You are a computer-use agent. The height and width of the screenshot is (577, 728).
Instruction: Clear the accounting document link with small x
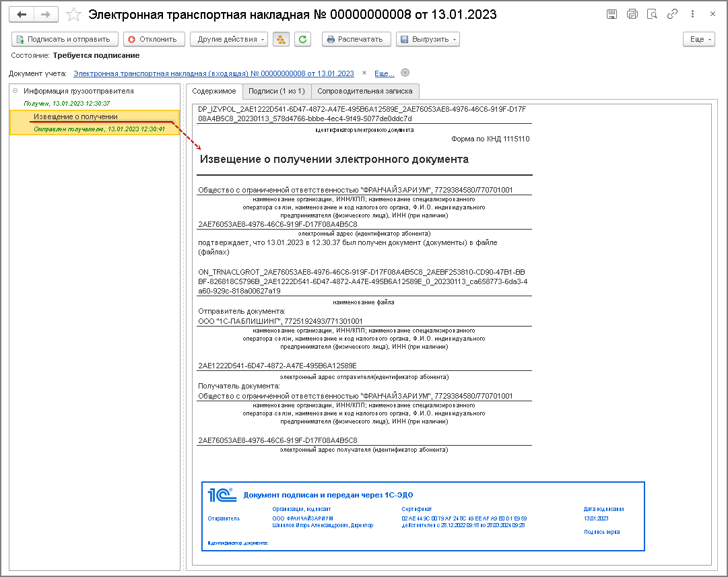pos(364,73)
